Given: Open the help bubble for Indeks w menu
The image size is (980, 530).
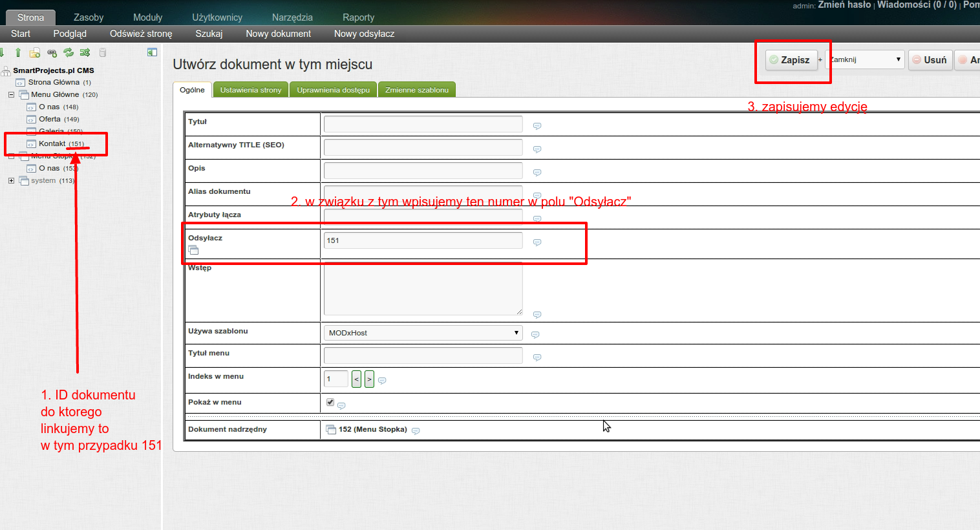Looking at the screenshot, I should coord(382,381).
